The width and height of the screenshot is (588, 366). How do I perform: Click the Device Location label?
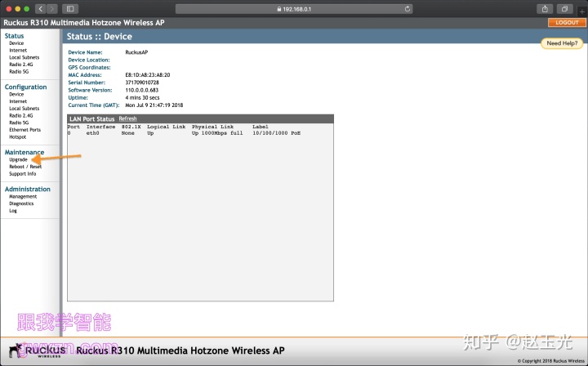coord(89,60)
